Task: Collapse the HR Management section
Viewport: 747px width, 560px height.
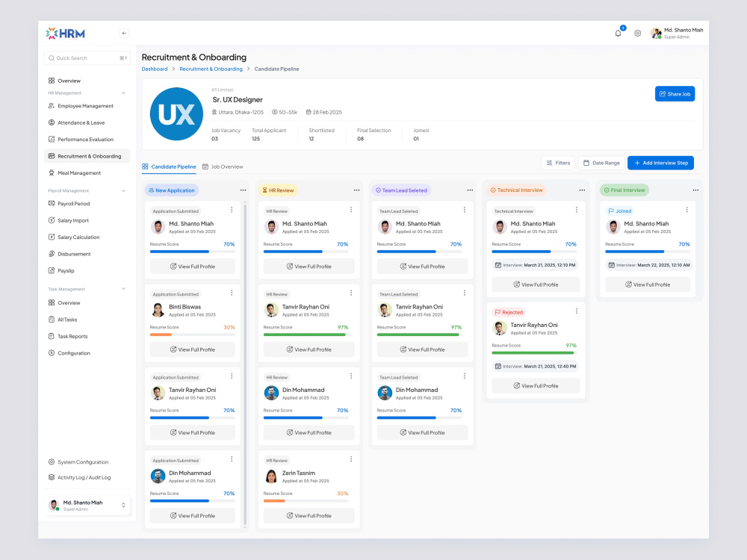Action: [x=123, y=93]
